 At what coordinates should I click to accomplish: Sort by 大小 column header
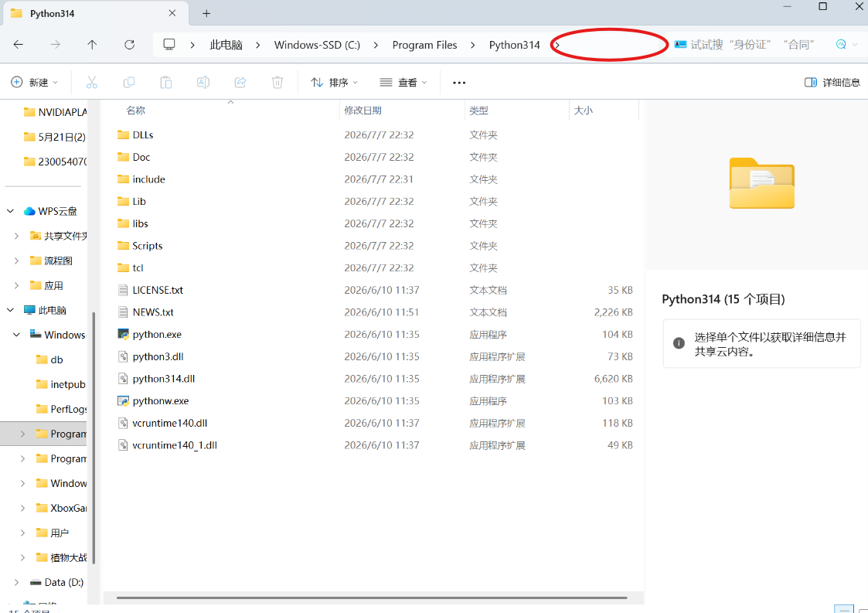[x=584, y=111]
